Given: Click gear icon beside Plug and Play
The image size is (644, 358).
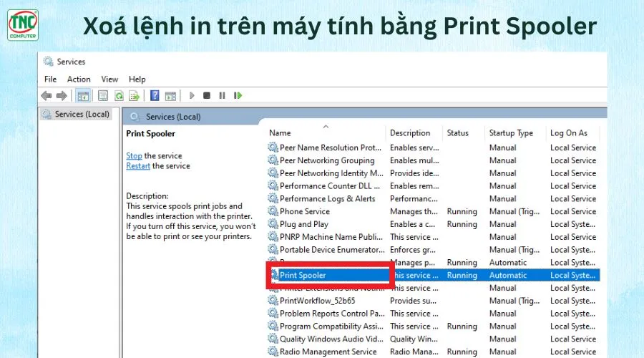Looking at the screenshot, I should [273, 223].
